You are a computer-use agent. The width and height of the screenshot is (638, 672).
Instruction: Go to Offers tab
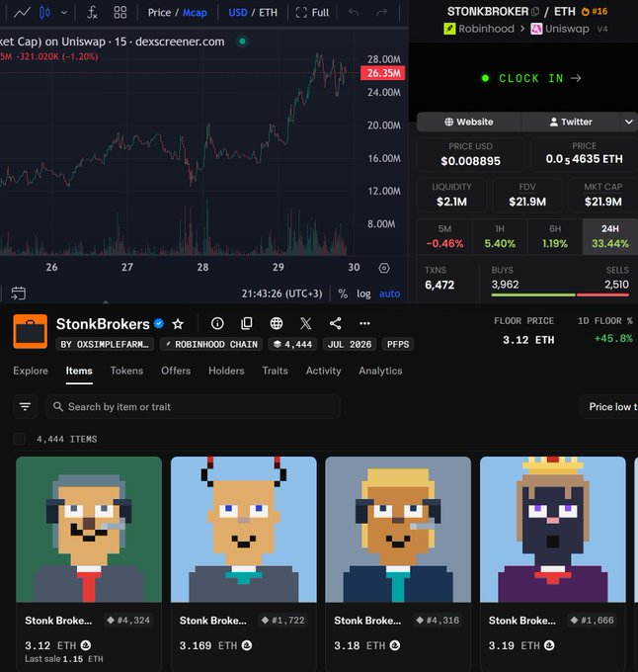click(x=176, y=371)
